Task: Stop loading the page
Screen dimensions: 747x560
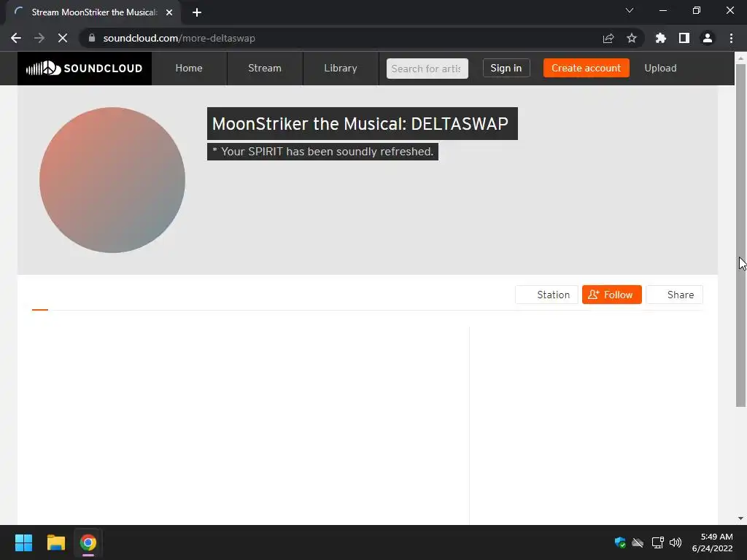Action: coord(63,38)
